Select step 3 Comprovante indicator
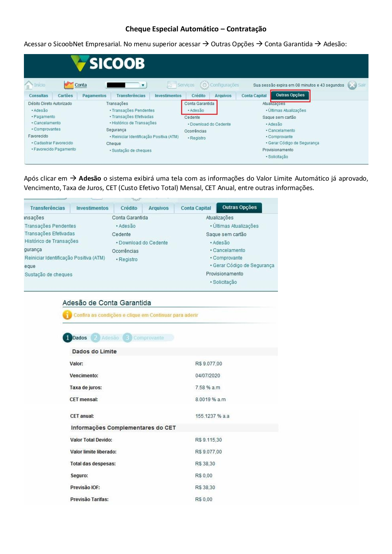The height and width of the screenshot is (554, 392). coord(127,338)
